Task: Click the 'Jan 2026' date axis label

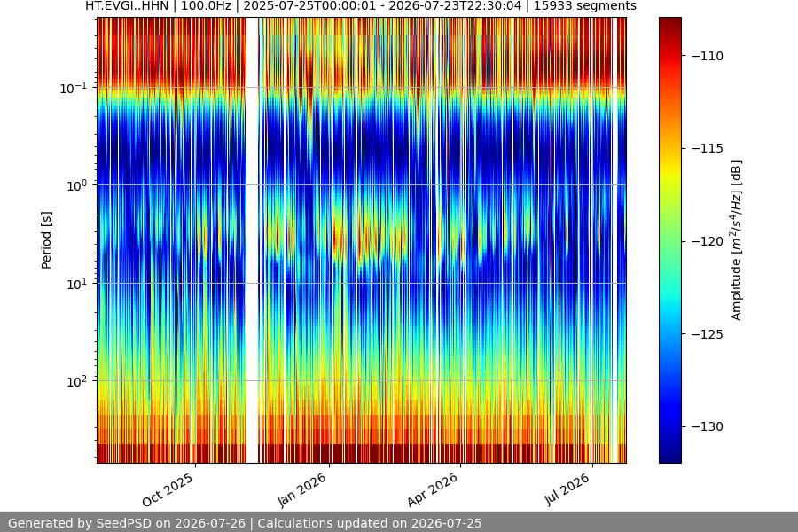Action: (x=302, y=489)
